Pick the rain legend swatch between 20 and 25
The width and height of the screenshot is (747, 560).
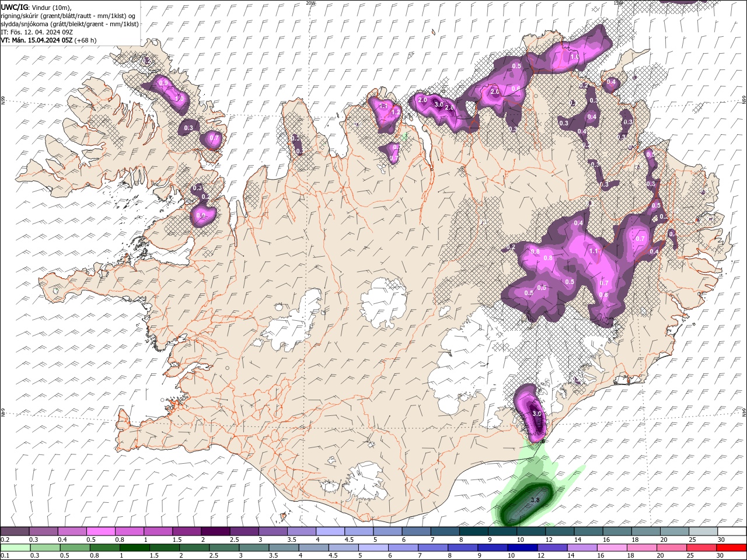pyautogui.click(x=672, y=548)
